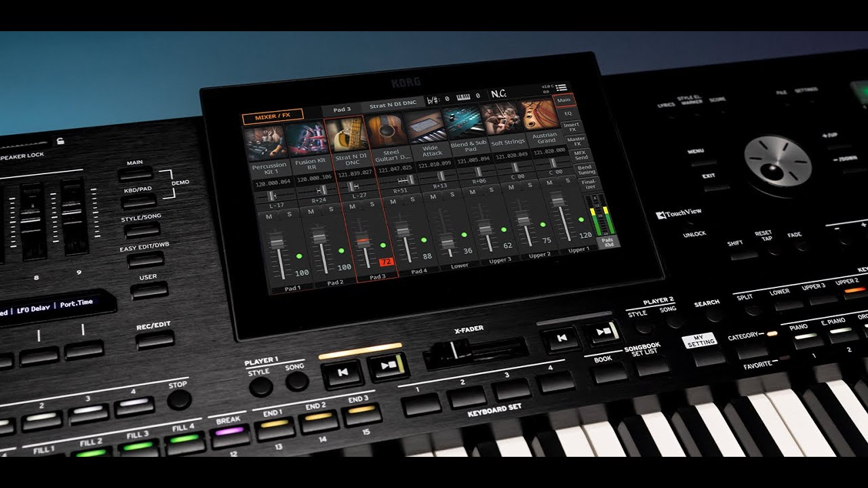Click the round STOP button
Viewport: 868px width, 488px height.
coord(179,399)
